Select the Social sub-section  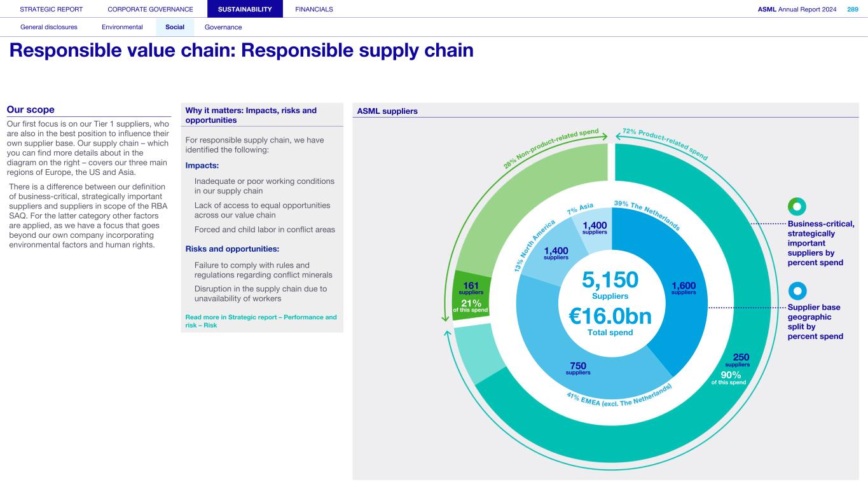pyautogui.click(x=175, y=27)
